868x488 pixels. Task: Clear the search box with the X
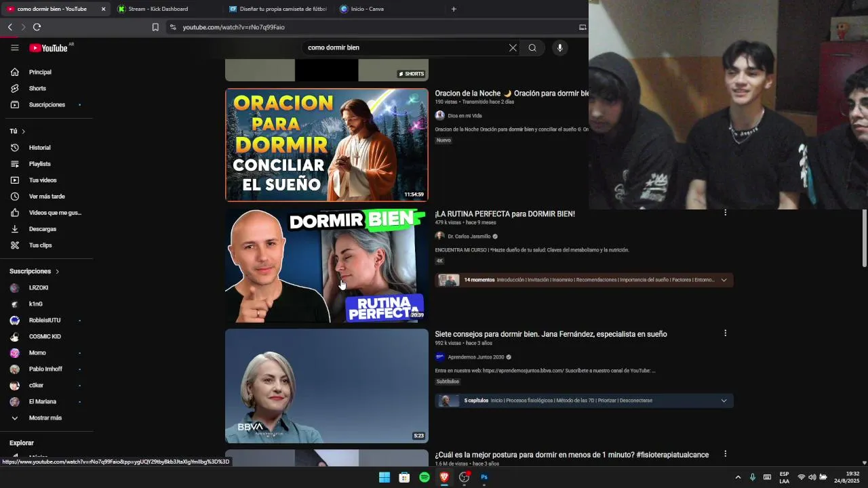coord(513,47)
